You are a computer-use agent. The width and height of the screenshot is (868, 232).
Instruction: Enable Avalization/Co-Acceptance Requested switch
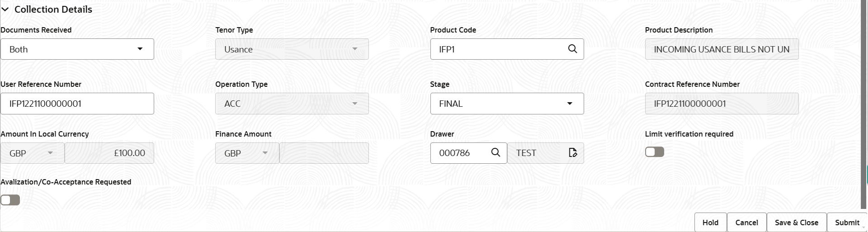(x=10, y=200)
